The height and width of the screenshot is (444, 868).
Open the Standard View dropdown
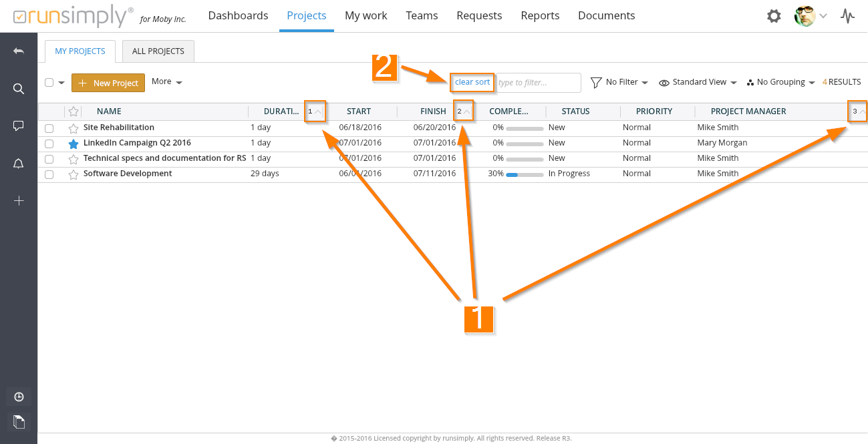698,82
